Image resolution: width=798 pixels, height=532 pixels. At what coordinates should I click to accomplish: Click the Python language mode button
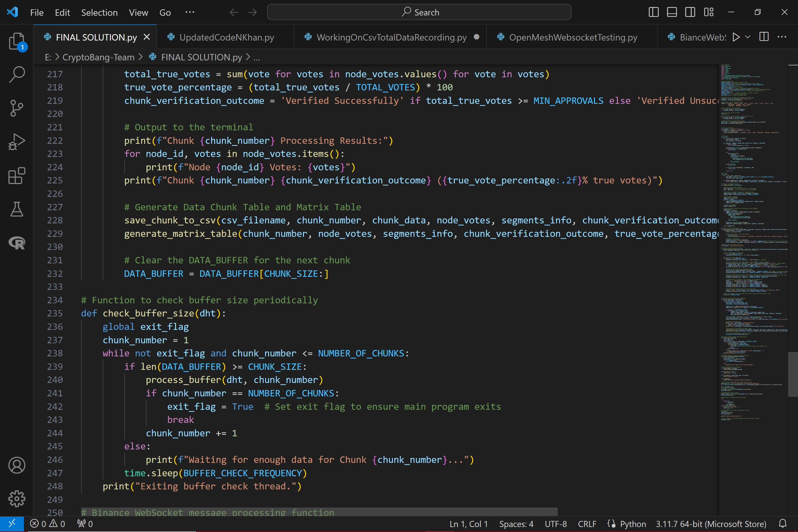(633, 524)
